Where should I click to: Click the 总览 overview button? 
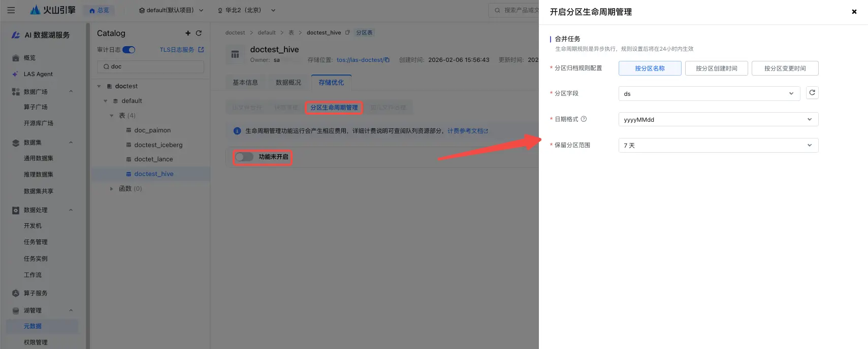(99, 10)
